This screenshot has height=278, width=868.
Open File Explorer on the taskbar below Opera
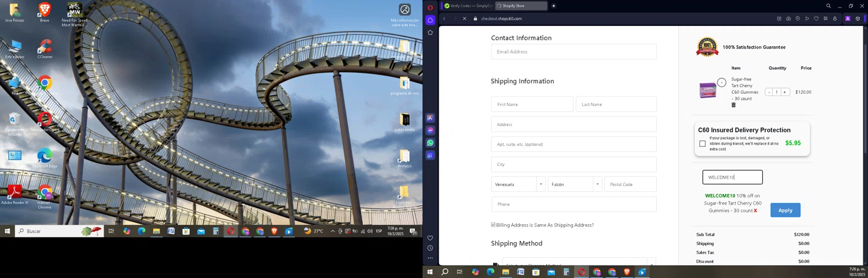506,272
